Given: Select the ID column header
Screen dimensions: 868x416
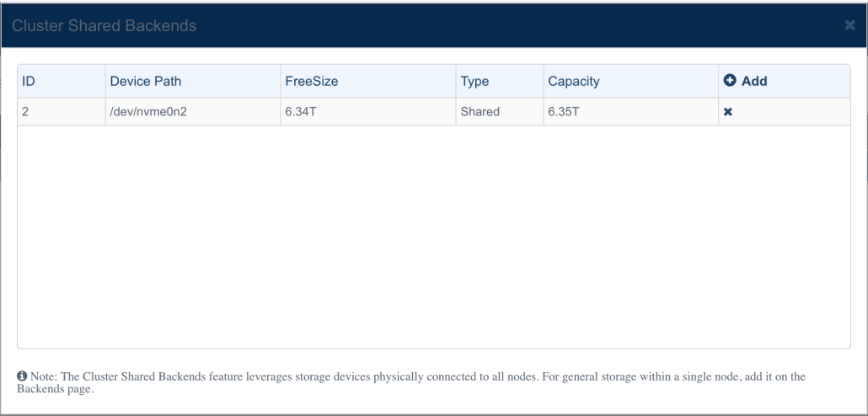Looking at the screenshot, I should [x=62, y=82].
